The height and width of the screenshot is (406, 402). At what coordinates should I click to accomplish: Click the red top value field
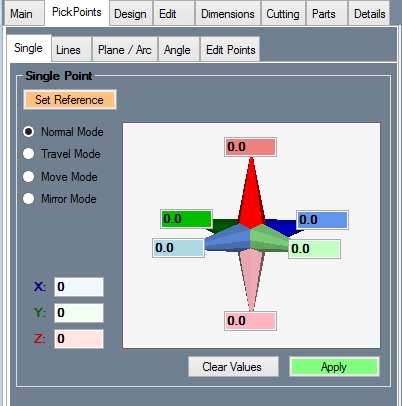pos(250,147)
